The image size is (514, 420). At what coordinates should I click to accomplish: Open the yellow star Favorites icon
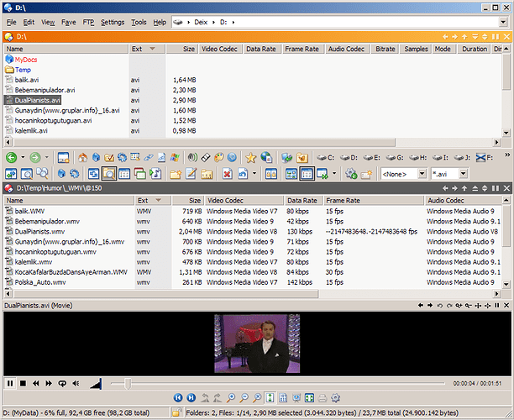tap(251, 158)
